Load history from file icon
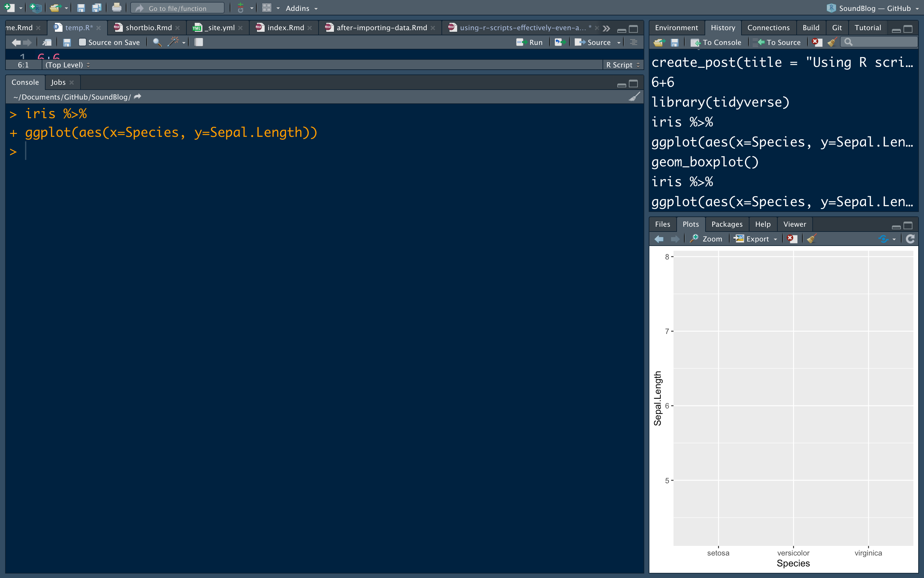Image resolution: width=924 pixels, height=578 pixels. pyautogui.click(x=659, y=42)
